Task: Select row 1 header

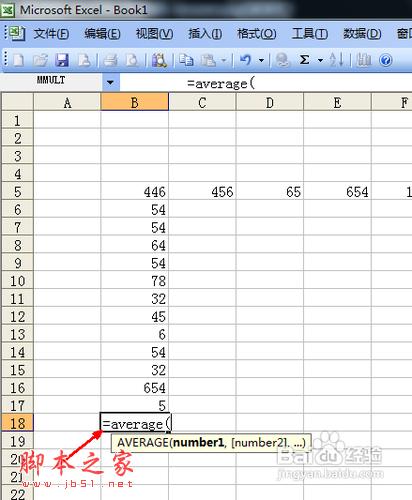Action: click(17, 120)
